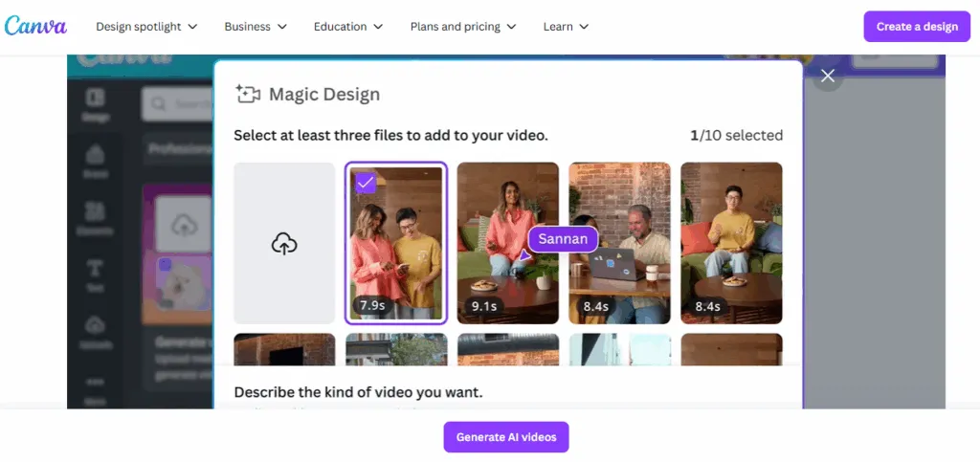The height and width of the screenshot is (462, 980).
Task: Click the cloud upload tile
Action: (x=284, y=243)
